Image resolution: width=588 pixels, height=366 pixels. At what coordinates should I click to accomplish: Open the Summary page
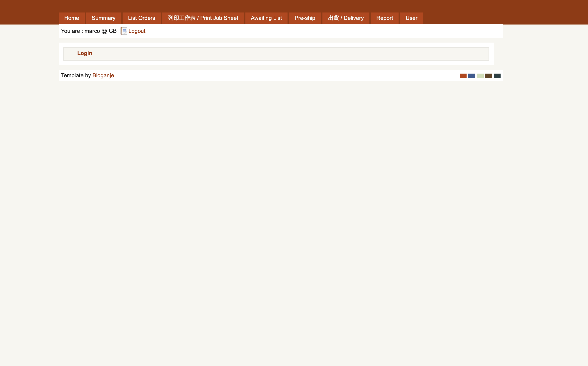[x=104, y=18]
